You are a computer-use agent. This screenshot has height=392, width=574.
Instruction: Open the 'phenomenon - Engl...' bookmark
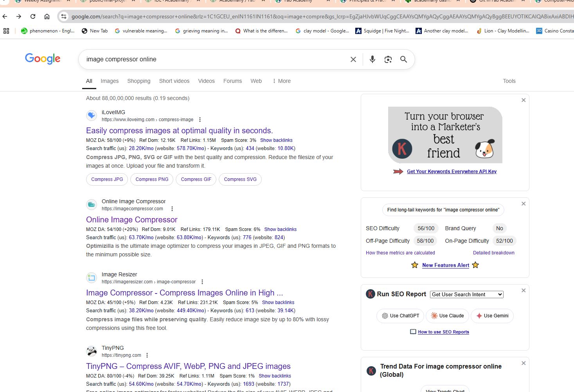pos(47,31)
